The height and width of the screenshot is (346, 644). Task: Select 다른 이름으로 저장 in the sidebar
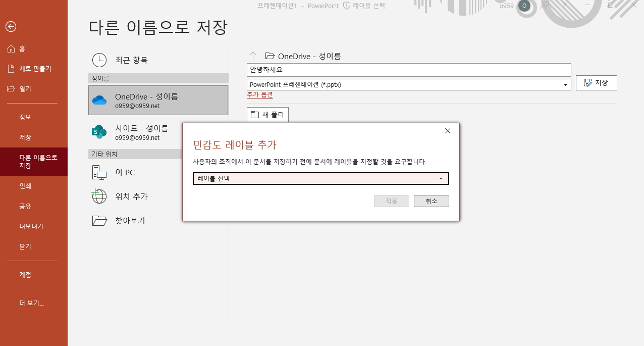pyautogui.click(x=34, y=162)
